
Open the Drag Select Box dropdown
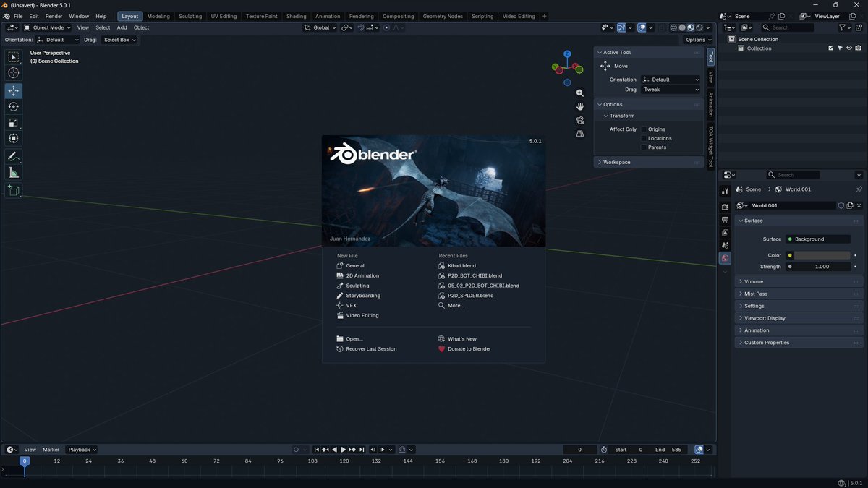click(119, 40)
